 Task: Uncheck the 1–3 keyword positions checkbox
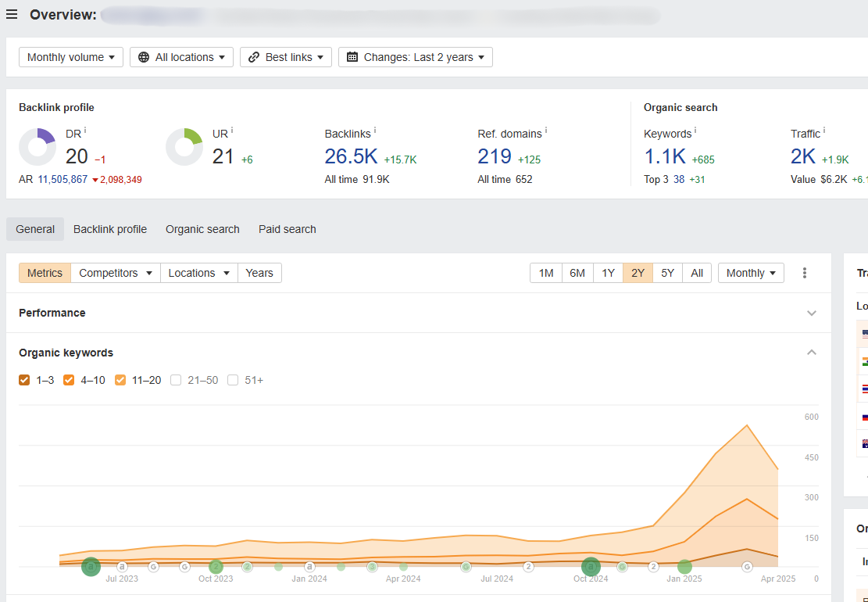click(24, 381)
